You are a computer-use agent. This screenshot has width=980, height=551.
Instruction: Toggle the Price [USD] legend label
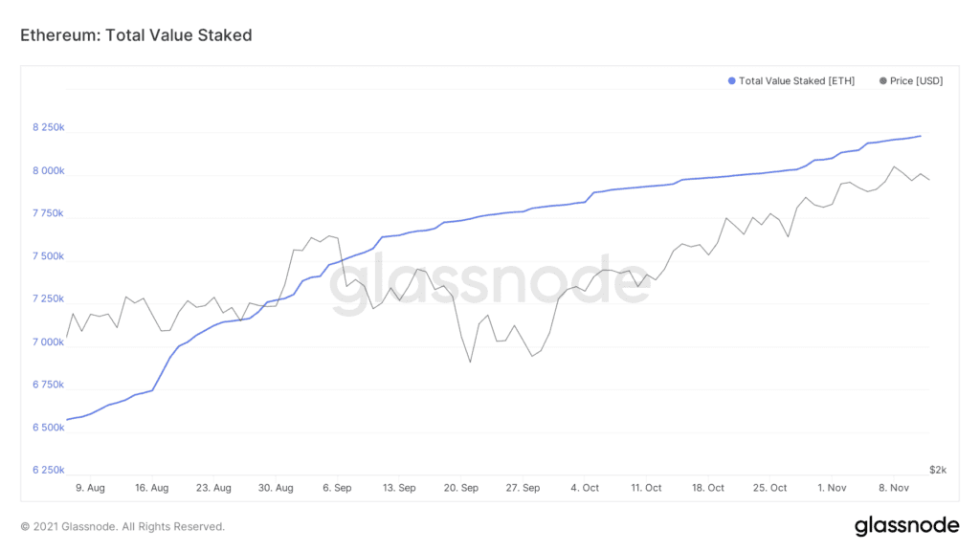(916, 81)
